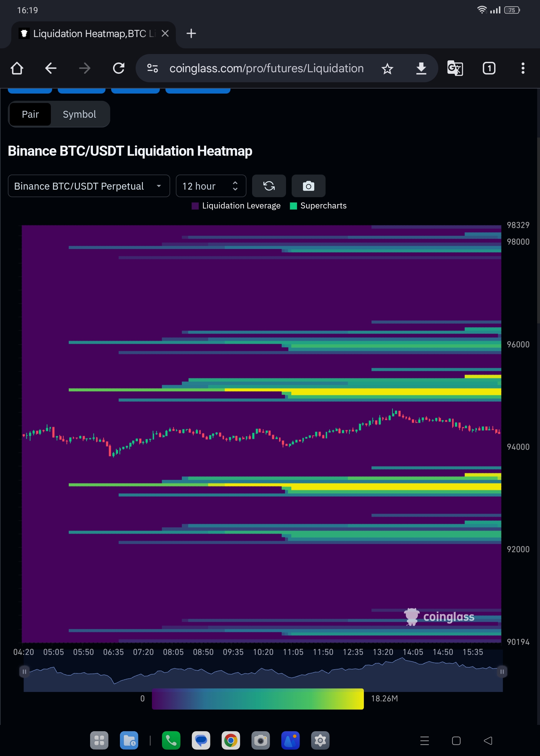Click the 96000 price axis label
Image resolution: width=540 pixels, height=756 pixels.
click(x=518, y=344)
